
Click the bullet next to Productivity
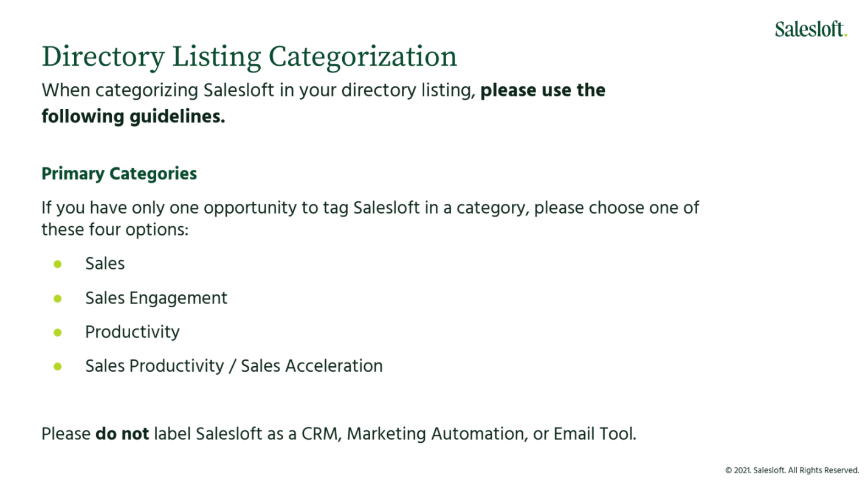coord(58,332)
